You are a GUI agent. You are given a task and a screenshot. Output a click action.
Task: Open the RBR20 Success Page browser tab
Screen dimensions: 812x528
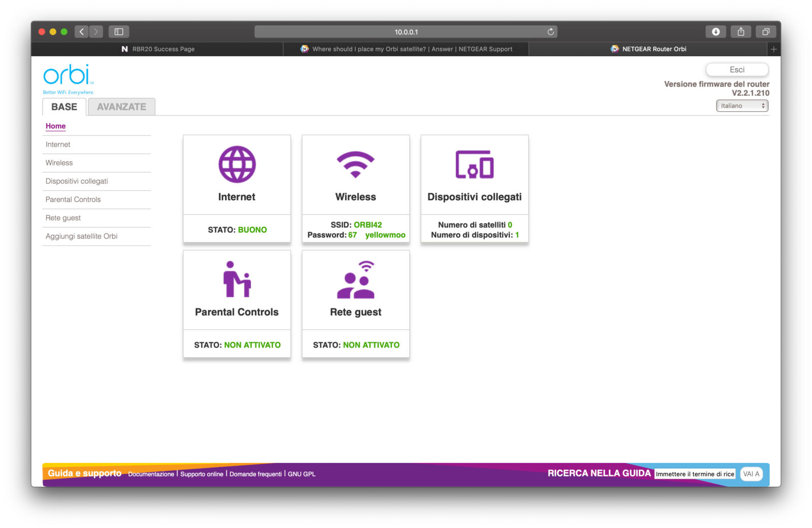click(x=157, y=49)
